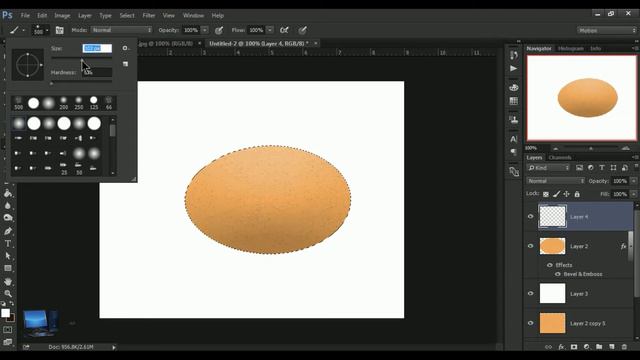The height and width of the screenshot is (360, 640).
Task: Open the Clone Source stamp panel icon
Action: click(514, 120)
